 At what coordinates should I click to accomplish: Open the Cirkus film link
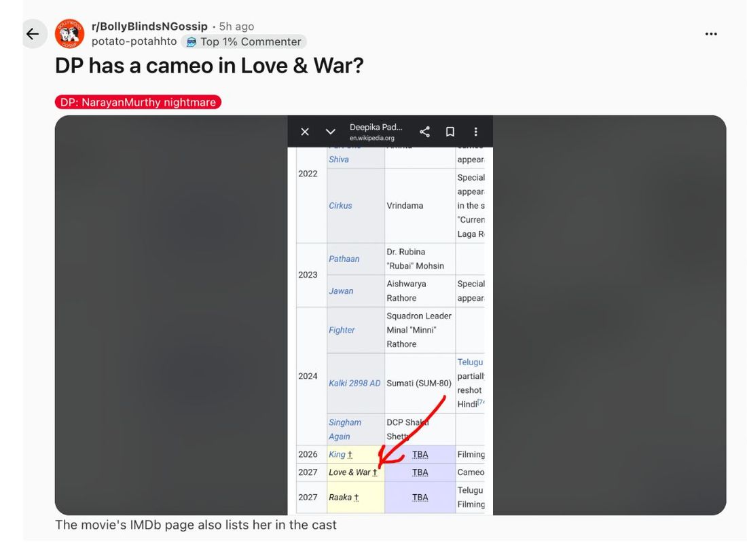point(340,206)
